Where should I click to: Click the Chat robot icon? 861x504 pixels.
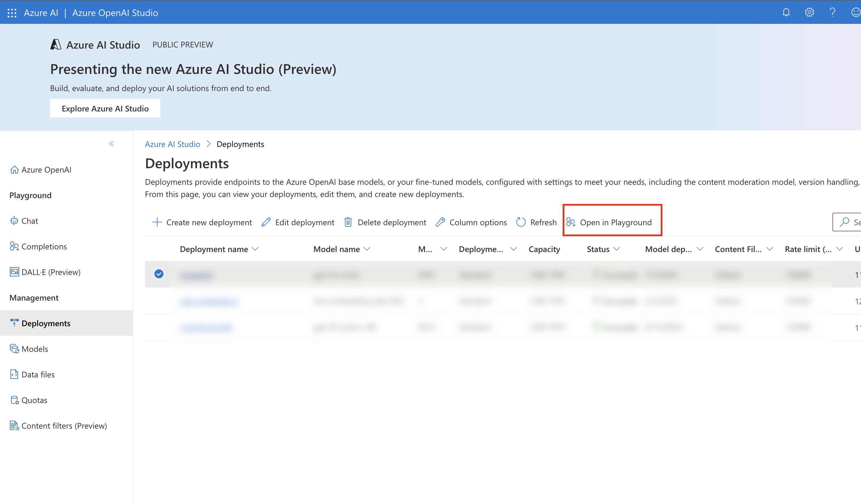coord(14,221)
